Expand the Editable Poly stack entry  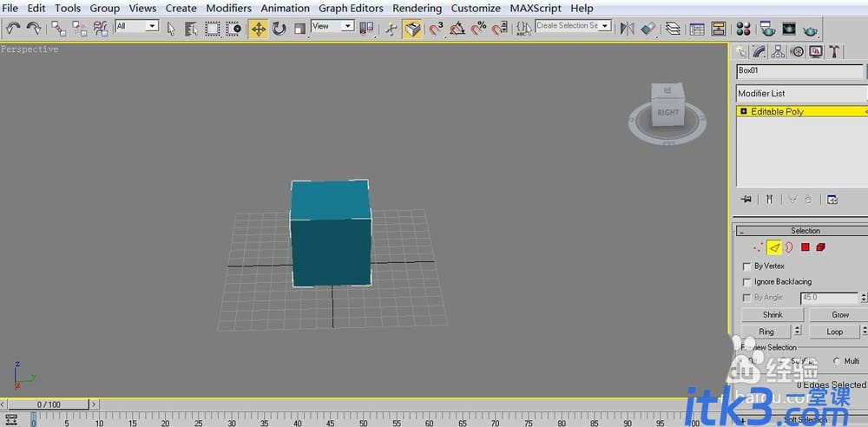coord(744,111)
